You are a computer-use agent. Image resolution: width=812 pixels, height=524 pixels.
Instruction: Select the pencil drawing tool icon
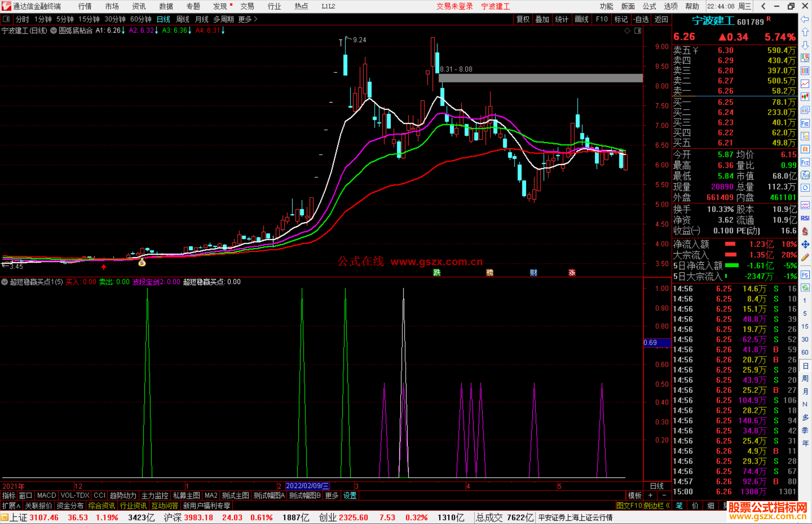point(805,258)
